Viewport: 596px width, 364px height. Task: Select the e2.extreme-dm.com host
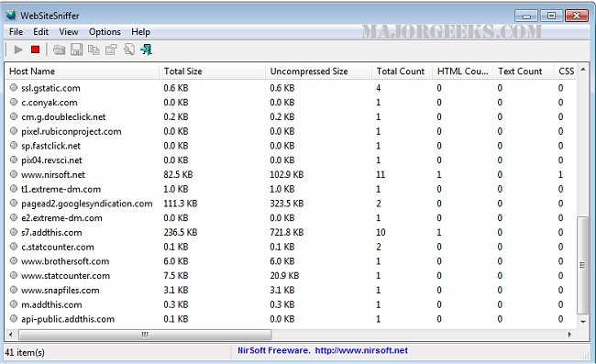(61, 217)
